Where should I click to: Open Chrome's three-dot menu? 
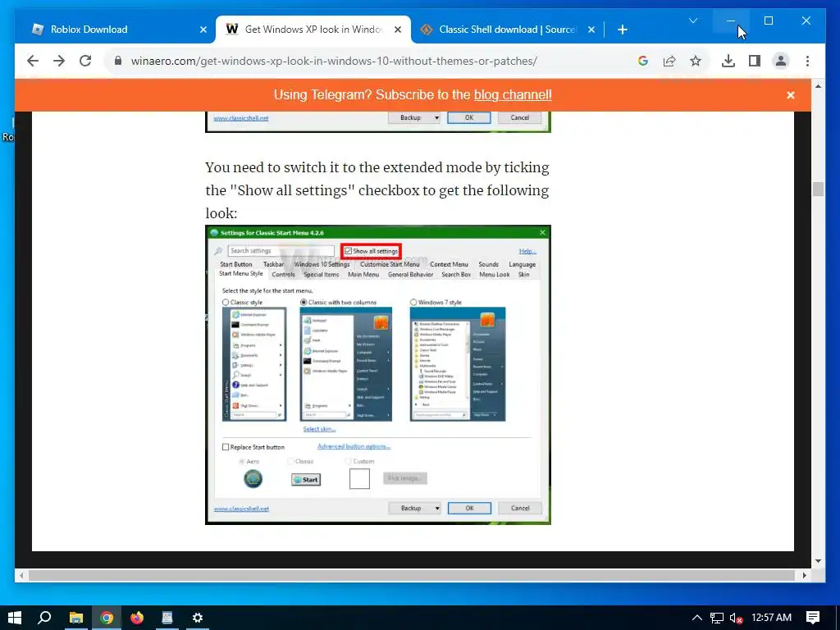[807, 61]
